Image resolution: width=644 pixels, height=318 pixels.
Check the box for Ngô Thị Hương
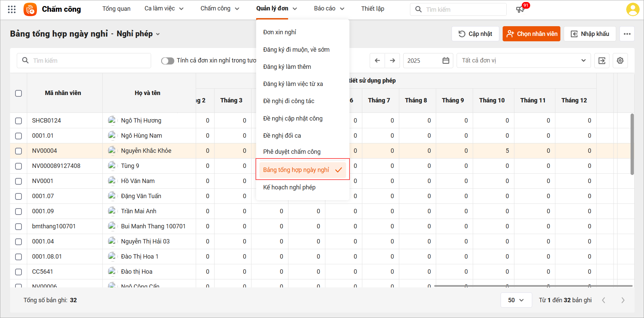pos(18,121)
